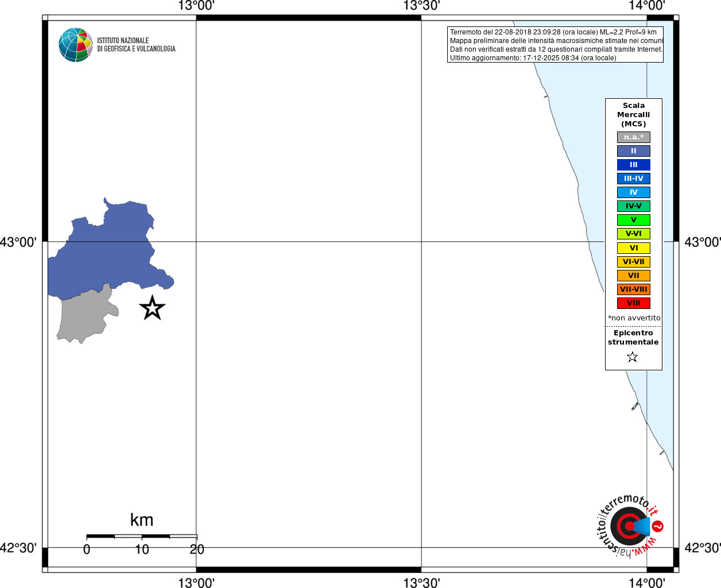Click the 'Terremoto del 22-08-2018' title line
This screenshot has width=721, height=588.
pos(553,32)
